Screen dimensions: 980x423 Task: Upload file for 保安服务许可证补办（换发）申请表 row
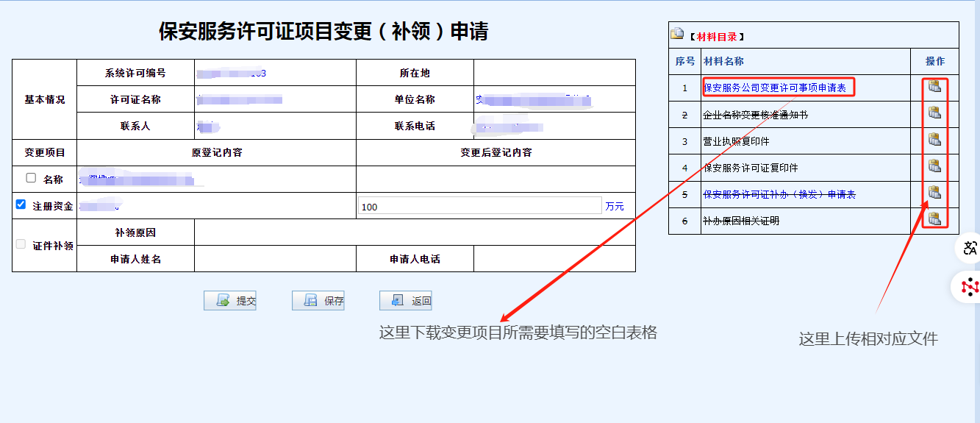[x=934, y=193]
